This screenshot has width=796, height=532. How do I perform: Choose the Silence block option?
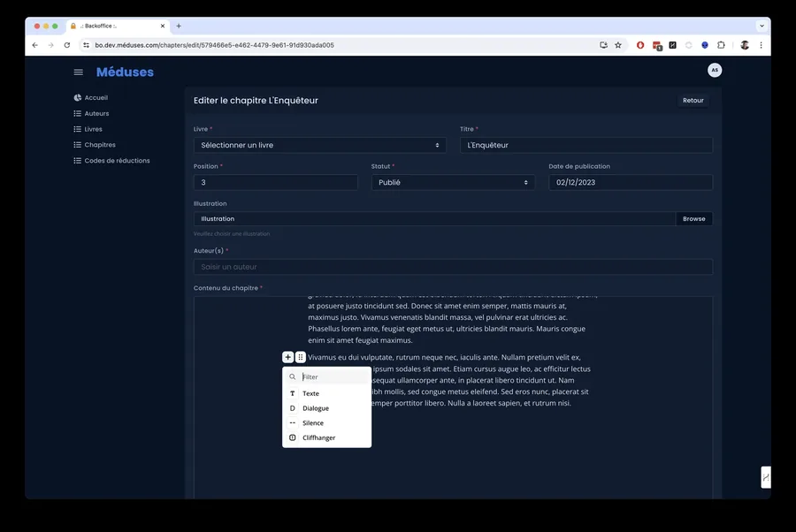pos(327,423)
